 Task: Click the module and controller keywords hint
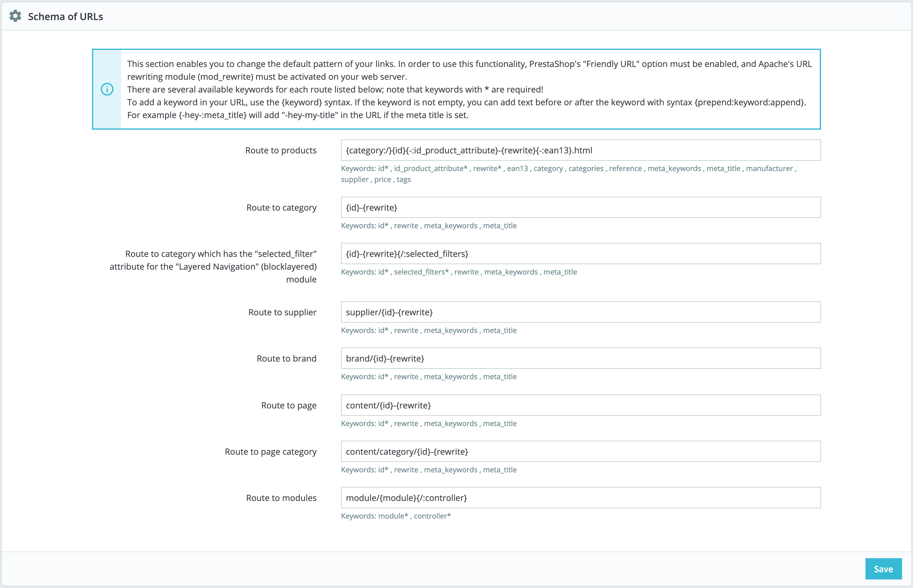(x=396, y=516)
